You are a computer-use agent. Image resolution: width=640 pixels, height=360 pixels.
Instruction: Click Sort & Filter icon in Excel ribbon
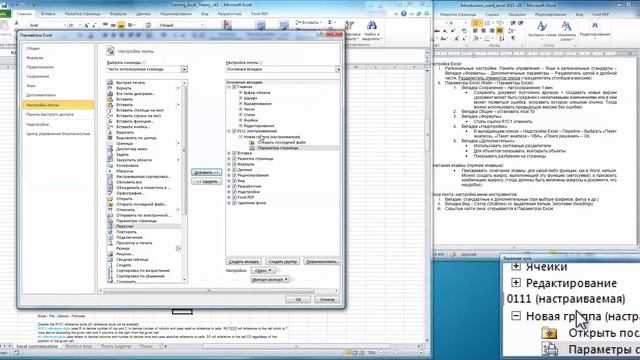coord(349,26)
